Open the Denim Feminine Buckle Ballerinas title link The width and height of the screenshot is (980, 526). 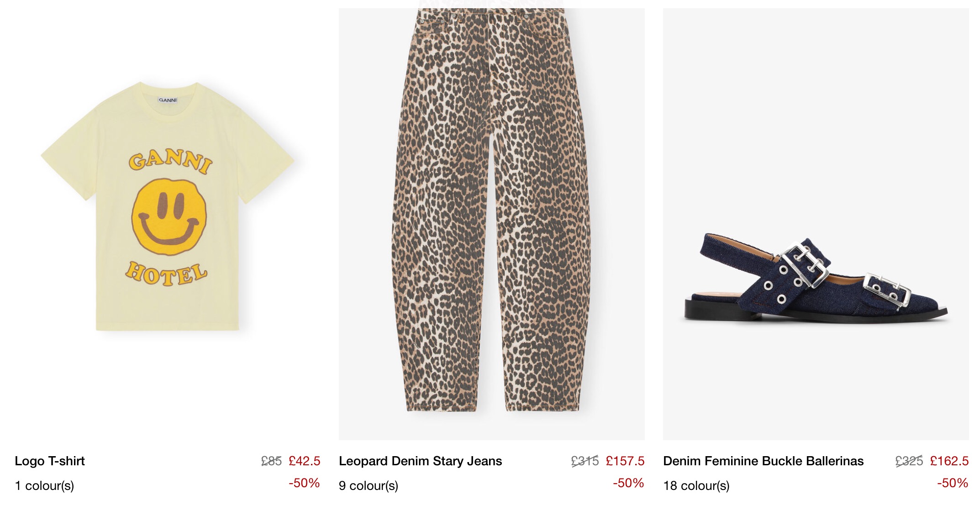(x=763, y=461)
